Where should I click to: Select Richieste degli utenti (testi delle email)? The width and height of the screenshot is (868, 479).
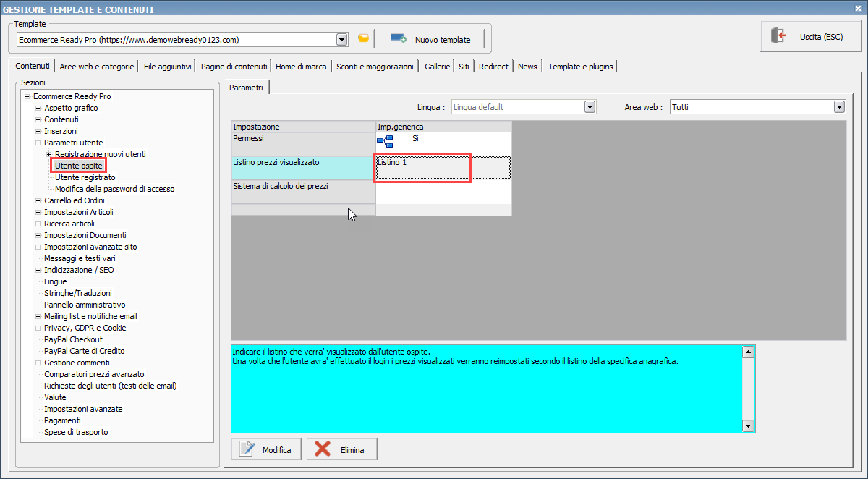click(111, 386)
